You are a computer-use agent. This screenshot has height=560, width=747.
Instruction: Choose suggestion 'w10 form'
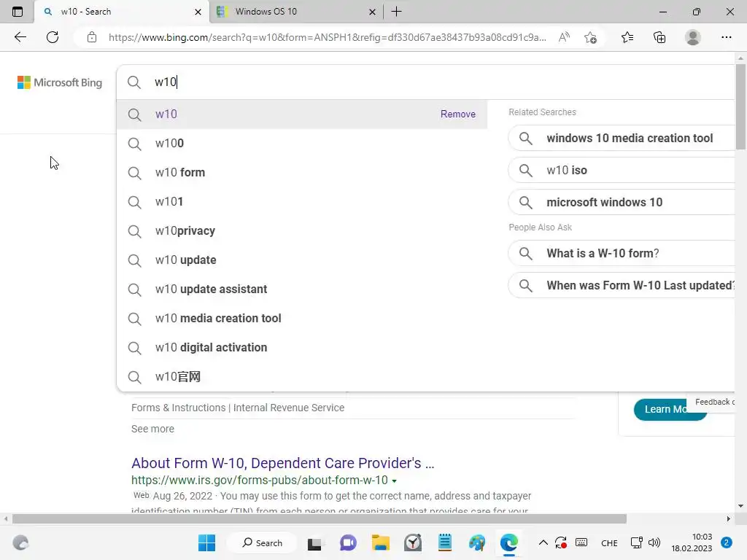point(302,172)
